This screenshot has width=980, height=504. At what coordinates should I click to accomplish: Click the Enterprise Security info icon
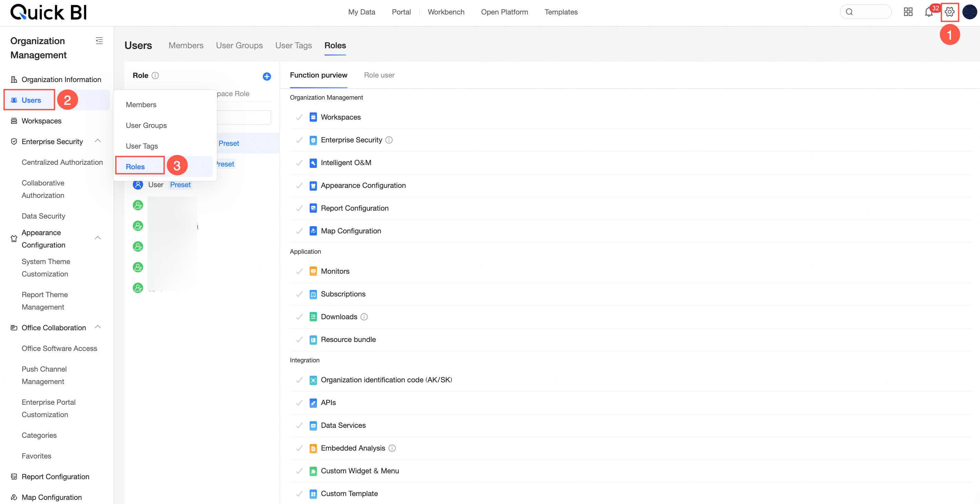point(389,140)
